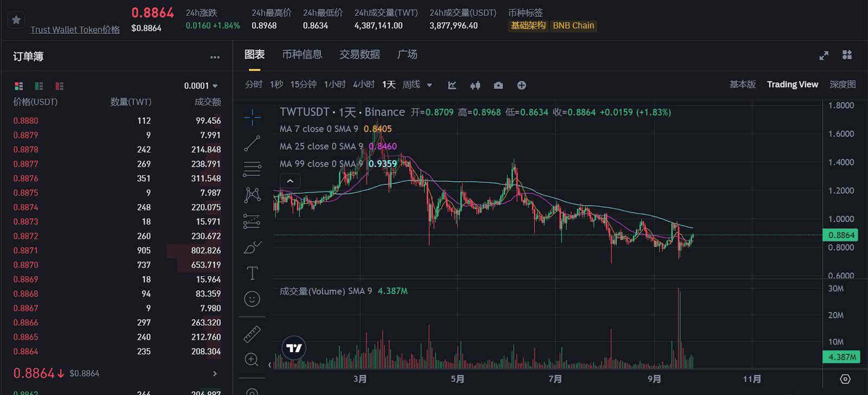Expand the chart to fullscreen
The height and width of the screenshot is (395, 868).
pos(824,55)
